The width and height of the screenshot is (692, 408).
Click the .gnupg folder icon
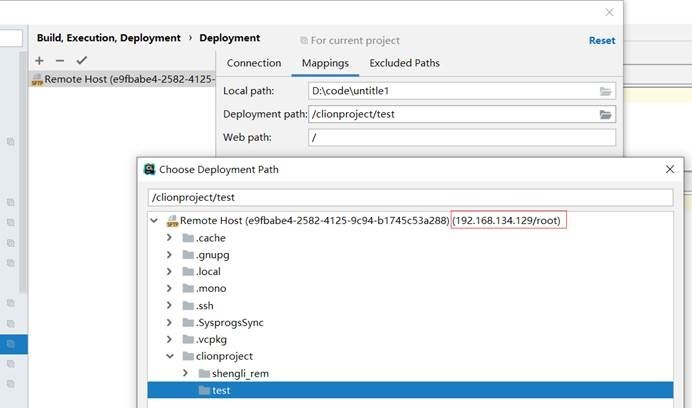188,255
